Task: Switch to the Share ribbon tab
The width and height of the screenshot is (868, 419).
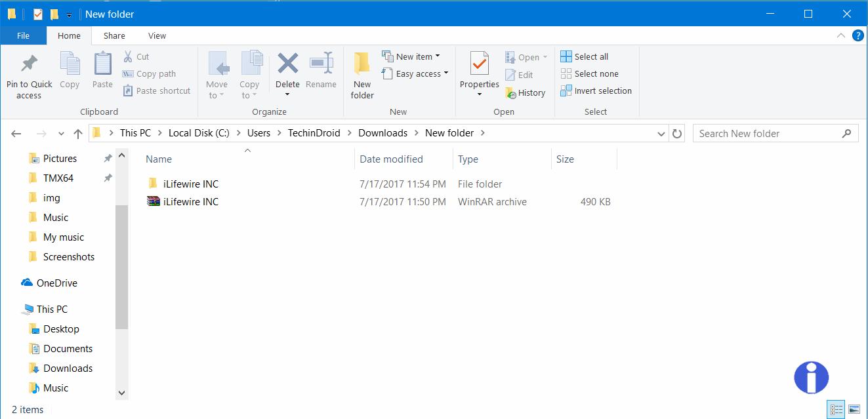Action: pos(114,35)
